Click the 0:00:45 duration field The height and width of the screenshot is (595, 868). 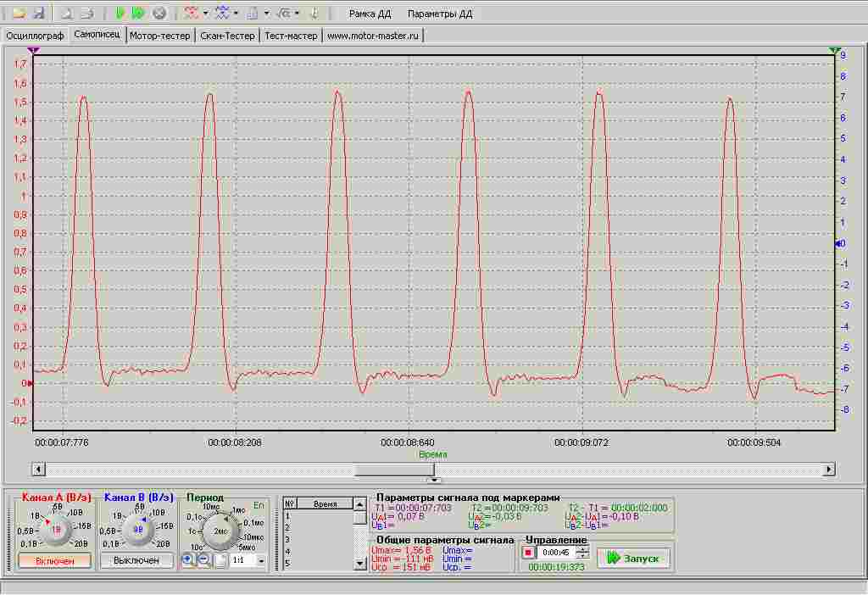(556, 553)
